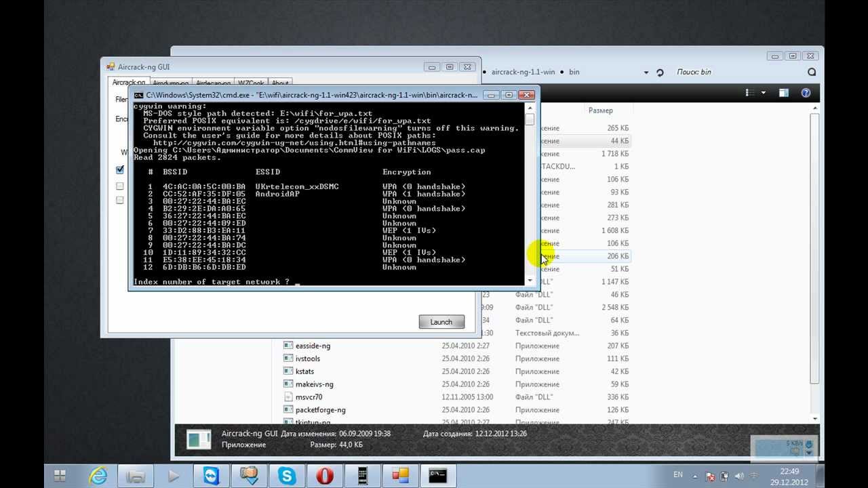Open Internet Explorer from the taskbar

click(x=98, y=476)
